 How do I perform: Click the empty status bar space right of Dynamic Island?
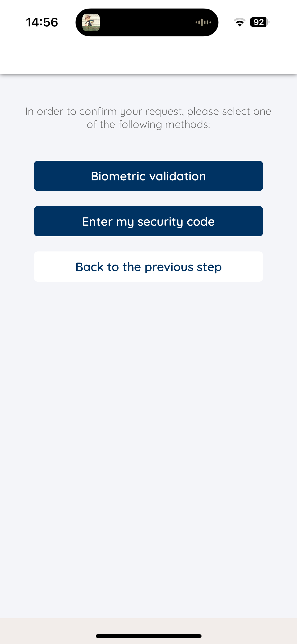226,22
